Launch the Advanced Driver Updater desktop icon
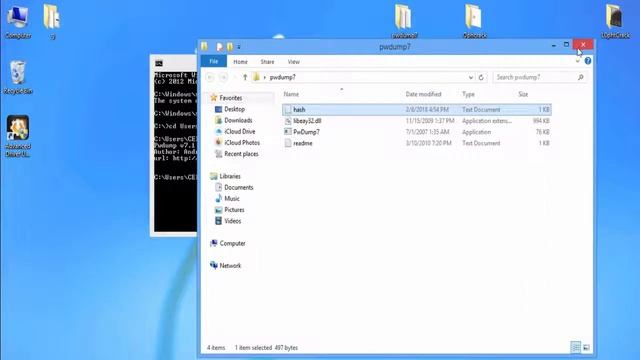 (x=18, y=136)
